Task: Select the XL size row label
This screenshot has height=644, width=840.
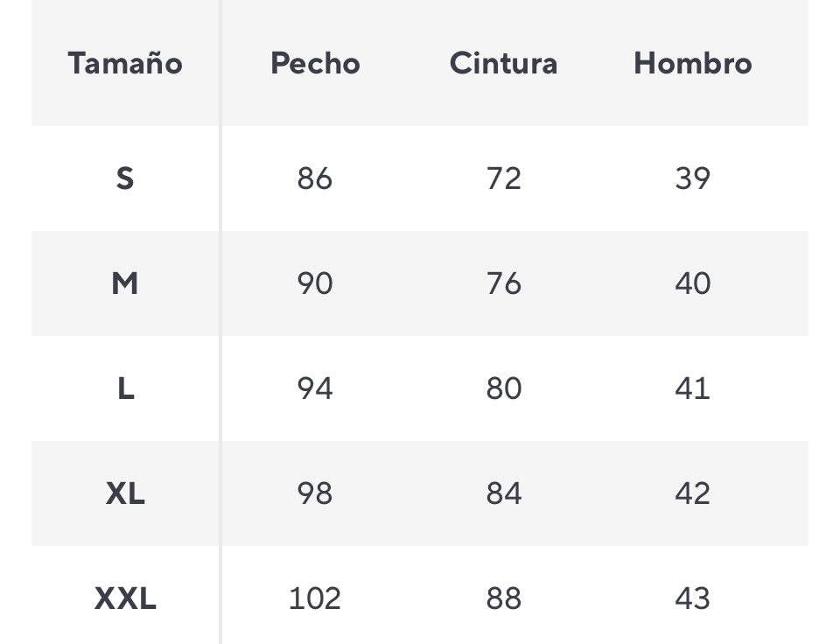Action: (x=125, y=493)
